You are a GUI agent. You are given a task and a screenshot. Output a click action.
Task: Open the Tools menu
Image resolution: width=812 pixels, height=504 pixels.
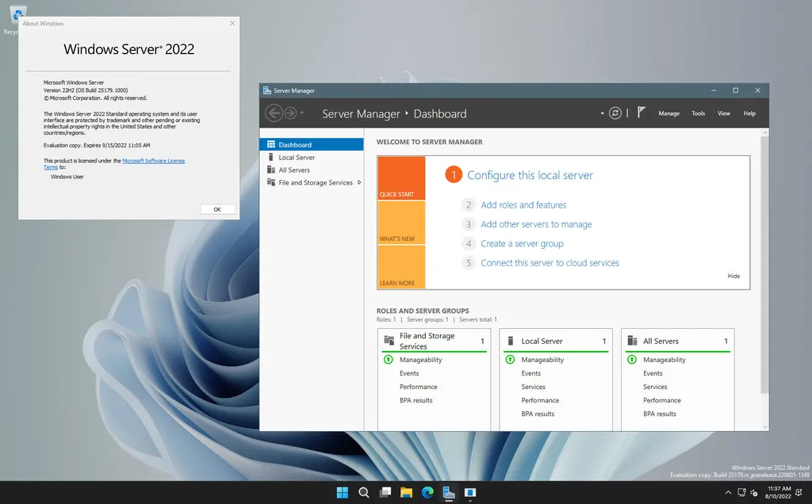point(698,113)
